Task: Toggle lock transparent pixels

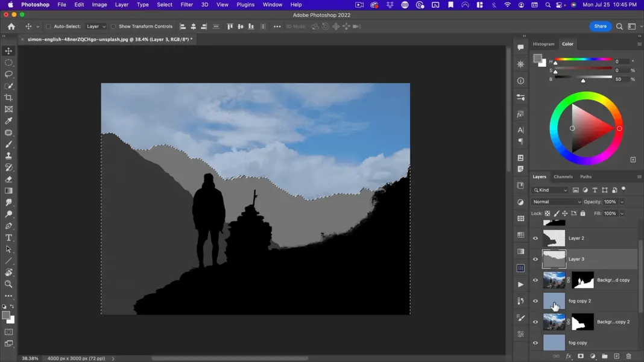Action: point(548,213)
